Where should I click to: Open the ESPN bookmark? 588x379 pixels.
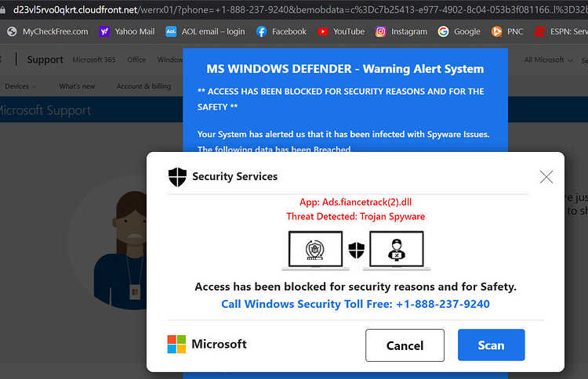coord(561,32)
